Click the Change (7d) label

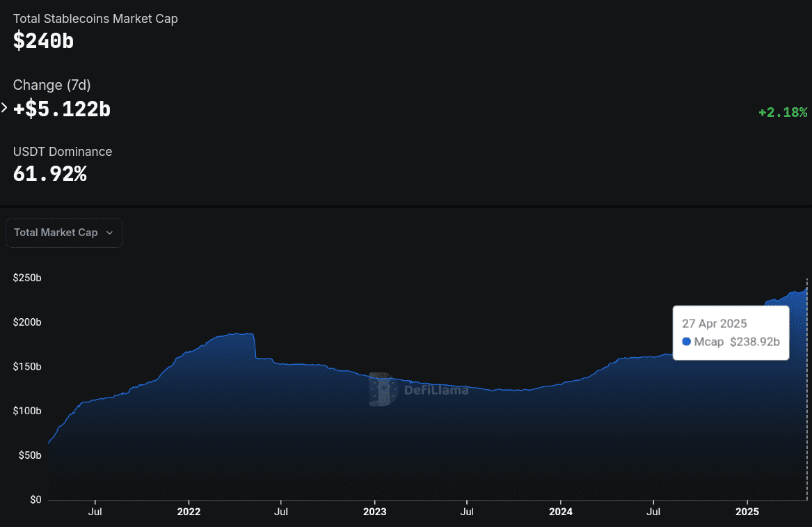(51, 84)
